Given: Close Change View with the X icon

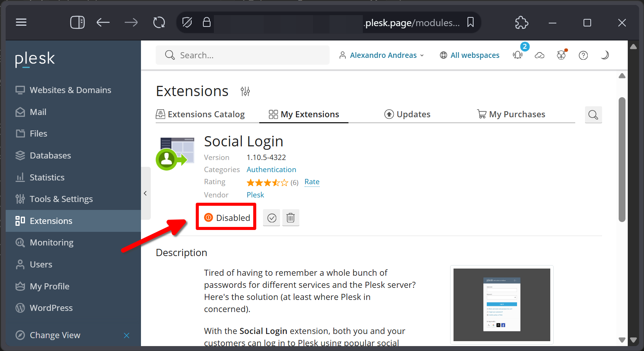Looking at the screenshot, I should coord(127,335).
